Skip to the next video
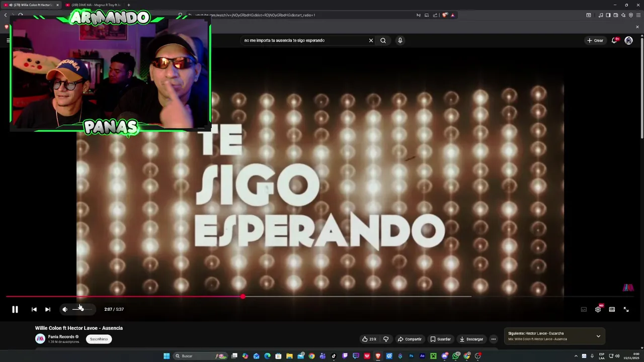The image size is (644, 362). tap(47, 310)
